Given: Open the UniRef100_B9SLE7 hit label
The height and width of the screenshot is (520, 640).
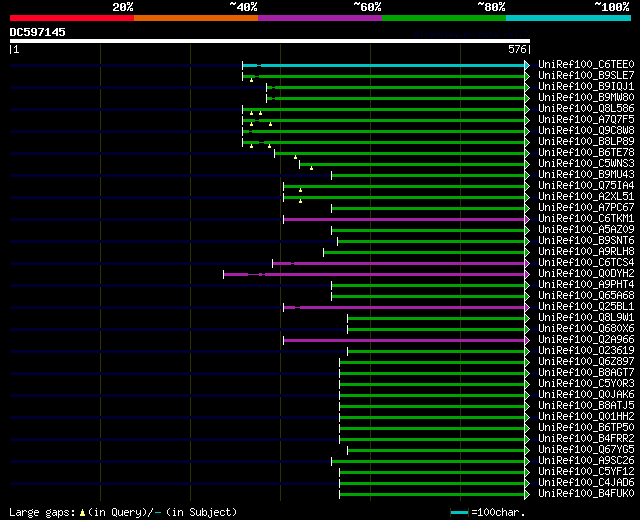Looking at the screenshot, I should point(586,76).
